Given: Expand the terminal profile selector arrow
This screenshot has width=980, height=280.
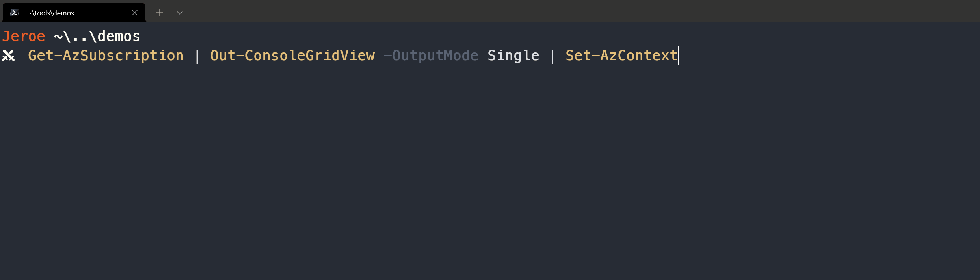Looking at the screenshot, I should click(180, 12).
